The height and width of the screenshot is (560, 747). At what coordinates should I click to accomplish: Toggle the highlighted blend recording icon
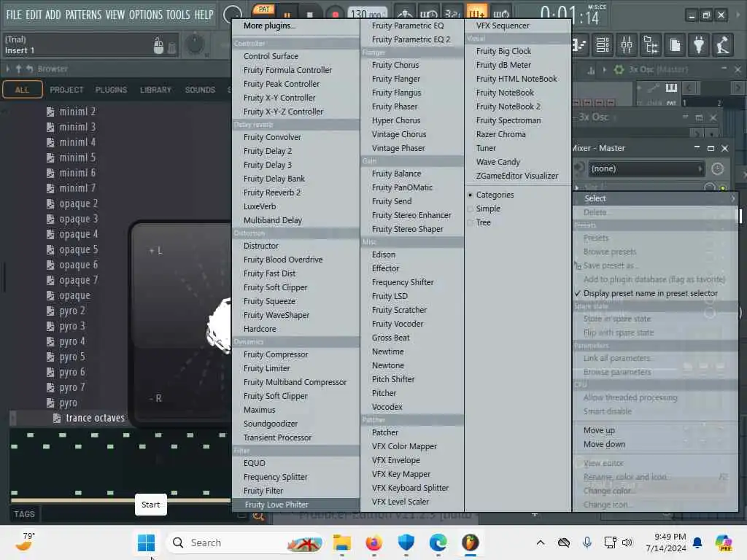coord(476,13)
